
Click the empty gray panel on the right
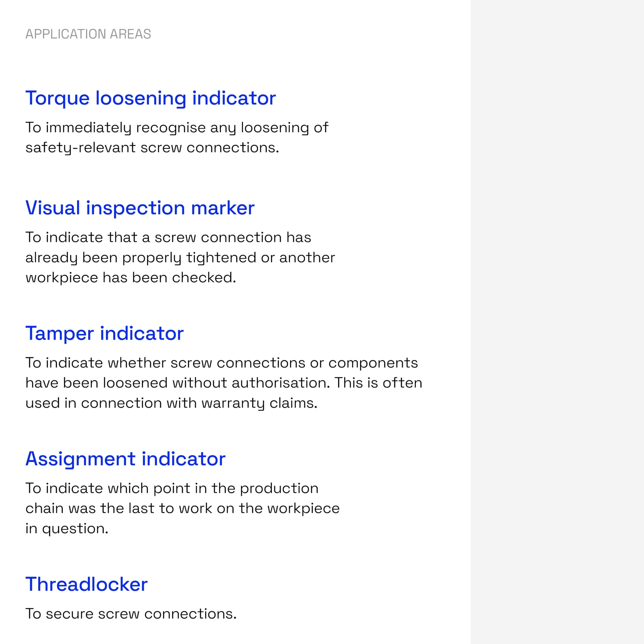(557, 322)
